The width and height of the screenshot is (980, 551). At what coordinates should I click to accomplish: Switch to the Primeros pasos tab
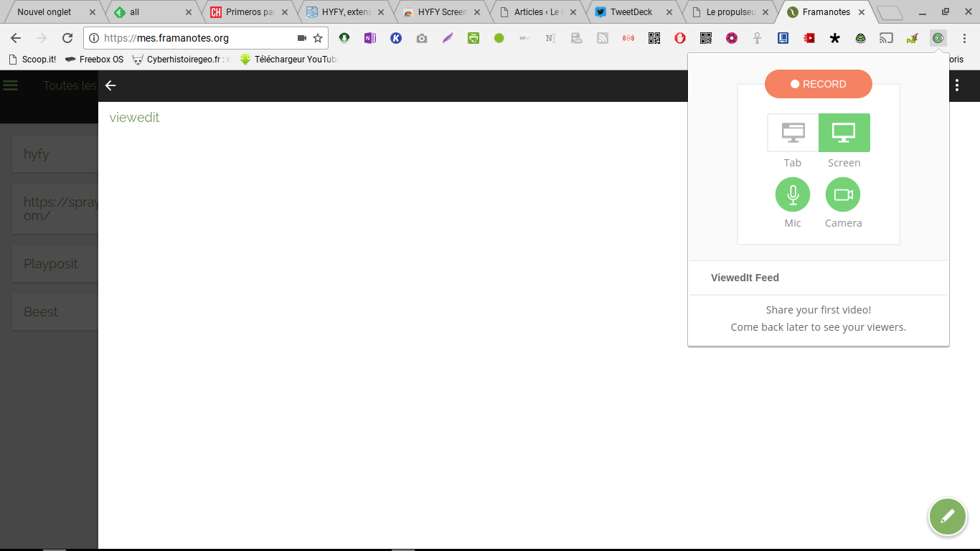click(248, 12)
